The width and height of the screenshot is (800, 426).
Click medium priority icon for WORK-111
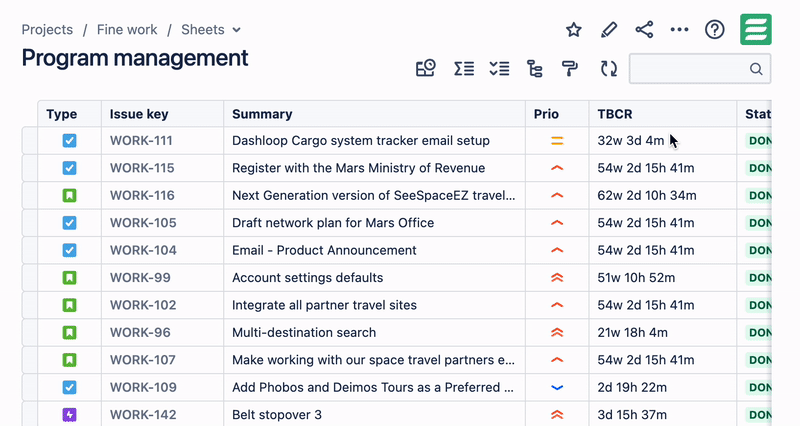[557, 141]
